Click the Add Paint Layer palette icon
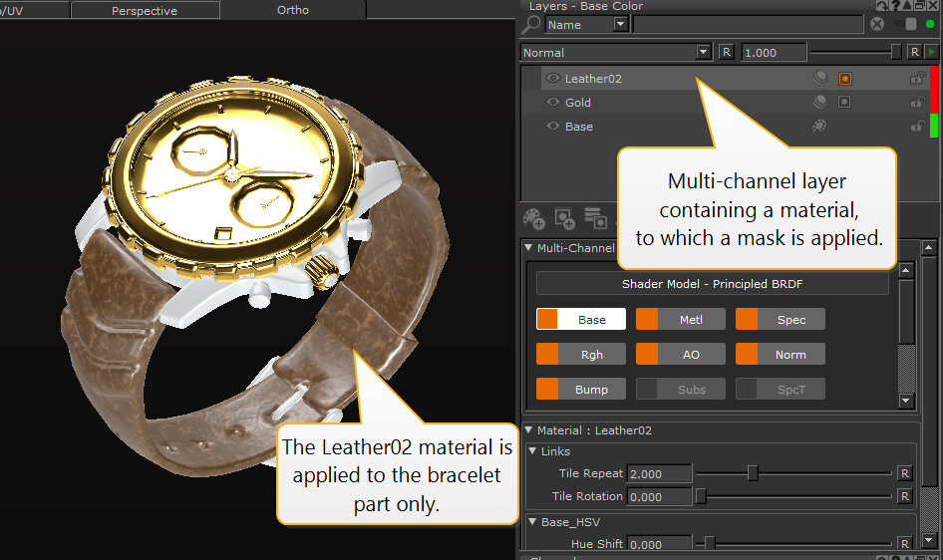Image resolution: width=943 pixels, height=560 pixels. tap(534, 218)
